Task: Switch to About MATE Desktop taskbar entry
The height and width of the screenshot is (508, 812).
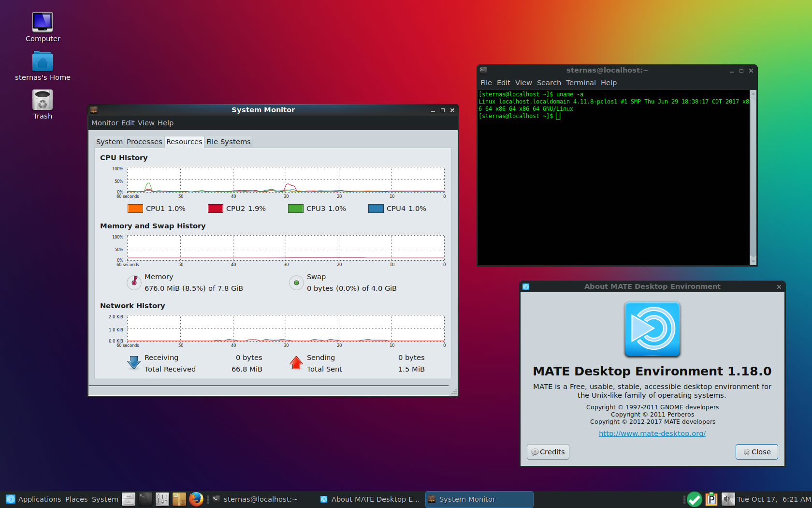Action: click(371, 499)
